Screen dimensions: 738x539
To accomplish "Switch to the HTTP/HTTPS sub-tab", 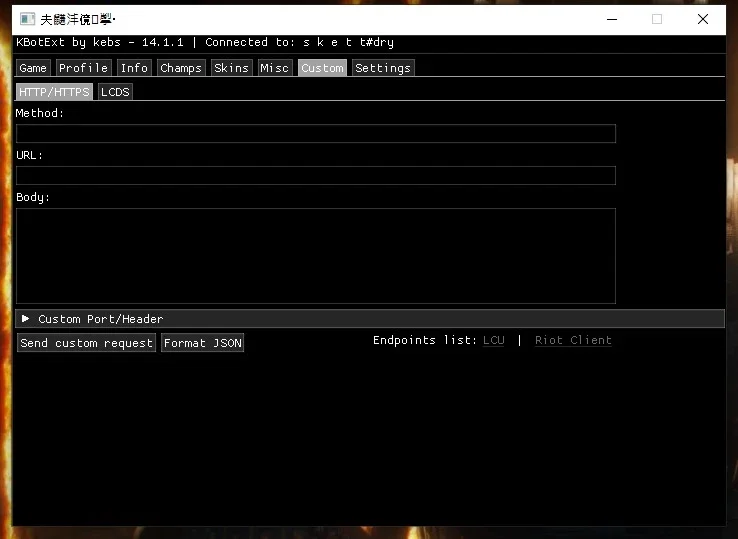I will [x=54, y=92].
